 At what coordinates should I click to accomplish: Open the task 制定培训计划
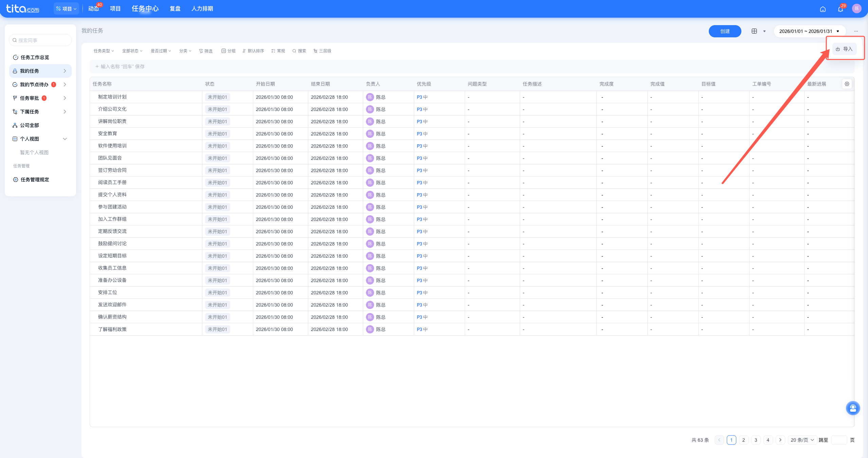tap(112, 97)
